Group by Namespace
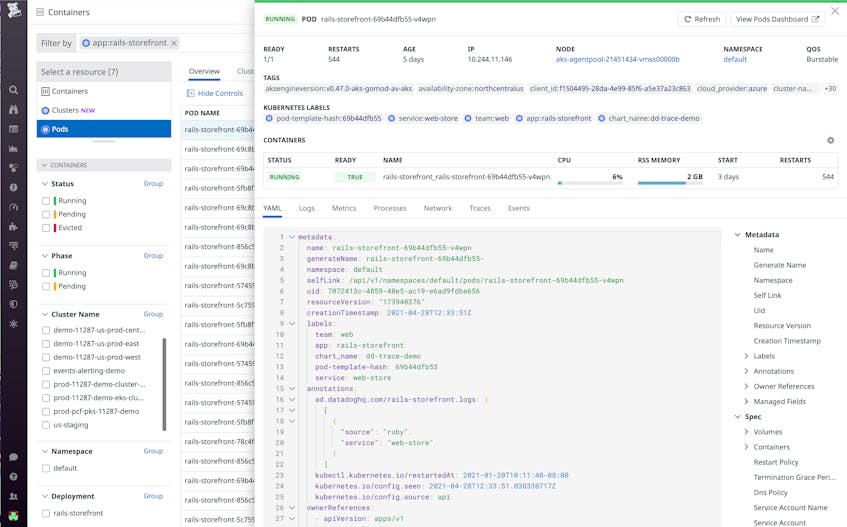The width and height of the screenshot is (847, 527). click(153, 451)
